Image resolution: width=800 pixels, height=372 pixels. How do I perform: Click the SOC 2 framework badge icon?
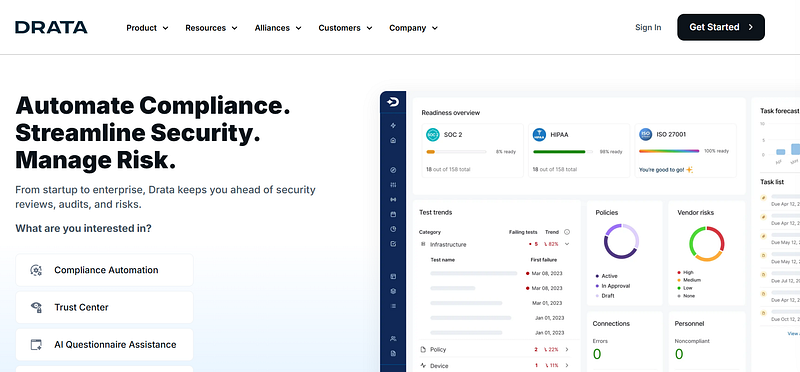433,135
